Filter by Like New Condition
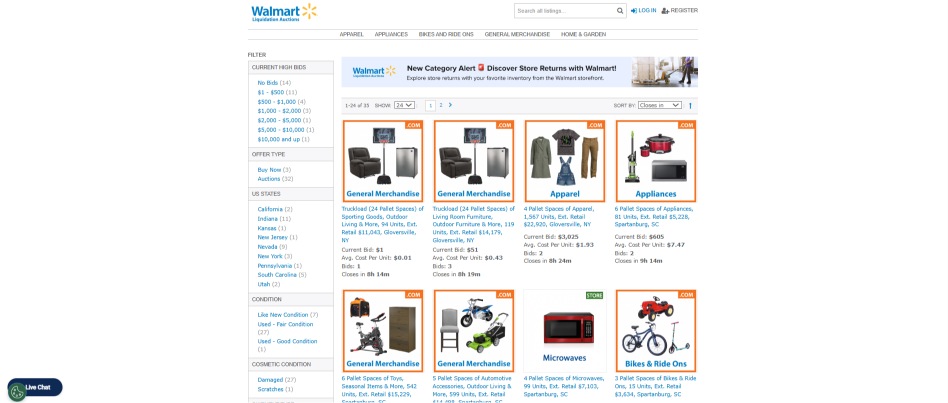Screen dimensions: 948x403 coord(283,315)
